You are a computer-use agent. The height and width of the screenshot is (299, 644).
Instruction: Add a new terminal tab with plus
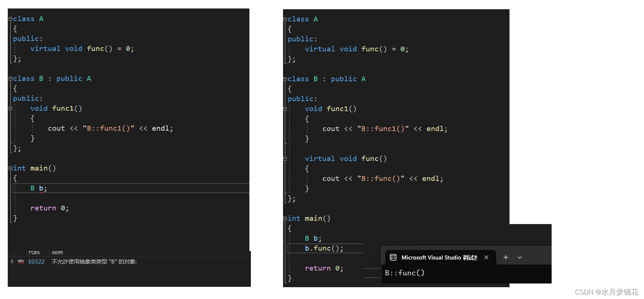tap(506, 257)
